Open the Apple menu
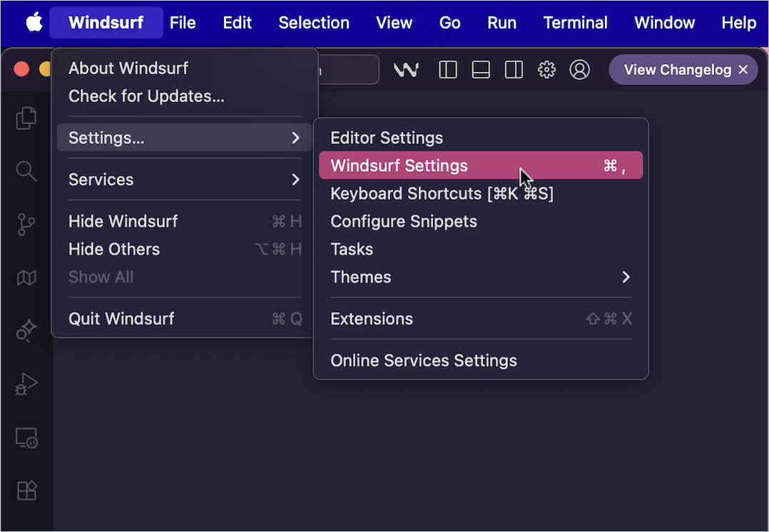 click(34, 23)
